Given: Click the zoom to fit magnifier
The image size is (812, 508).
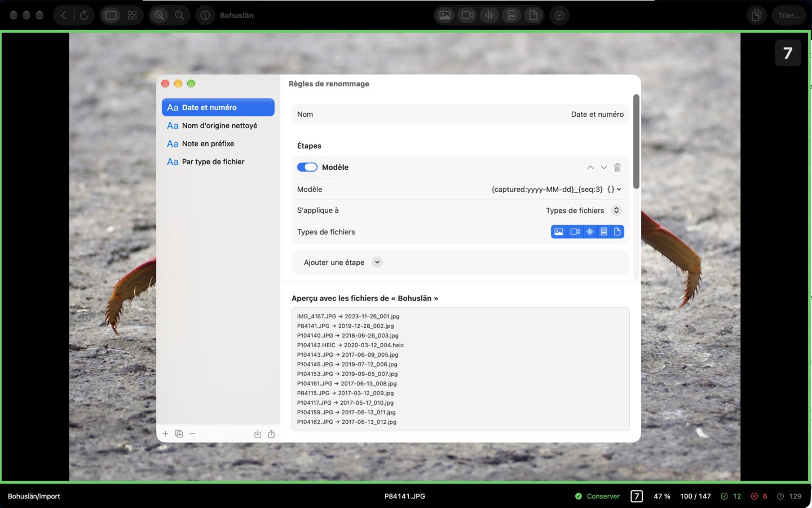Looking at the screenshot, I should point(160,15).
